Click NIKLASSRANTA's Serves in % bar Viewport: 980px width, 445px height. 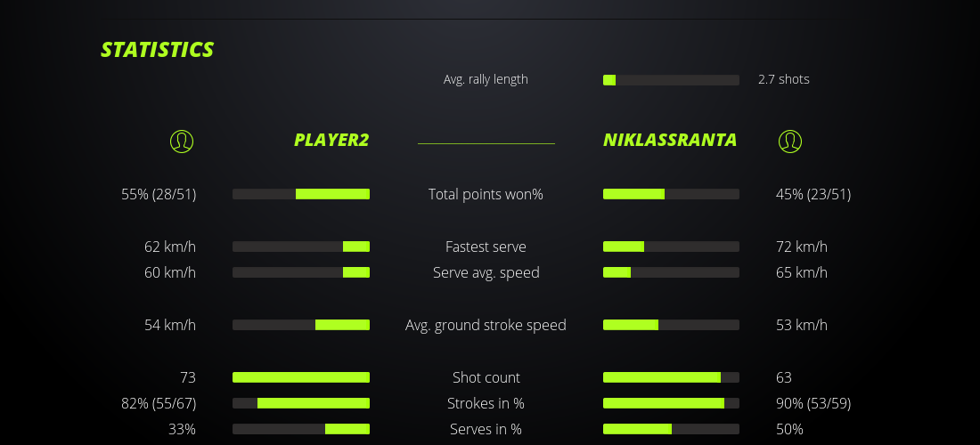(x=671, y=429)
